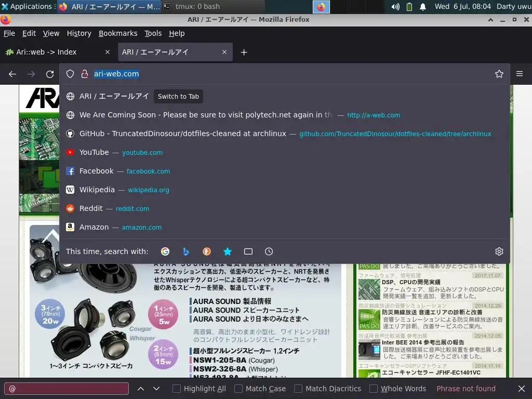Open Inter BEE 2014 参考出展の報告 item

click(x=423, y=342)
